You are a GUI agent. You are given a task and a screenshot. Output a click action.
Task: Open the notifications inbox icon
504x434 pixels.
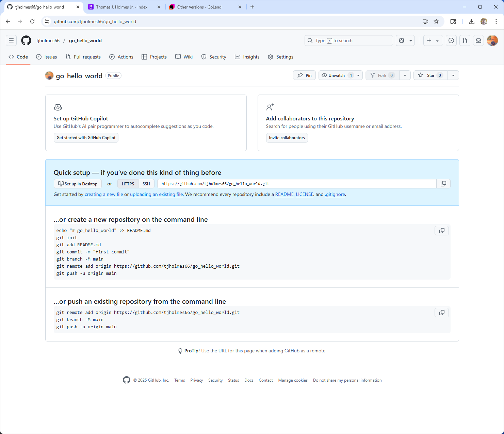(478, 40)
